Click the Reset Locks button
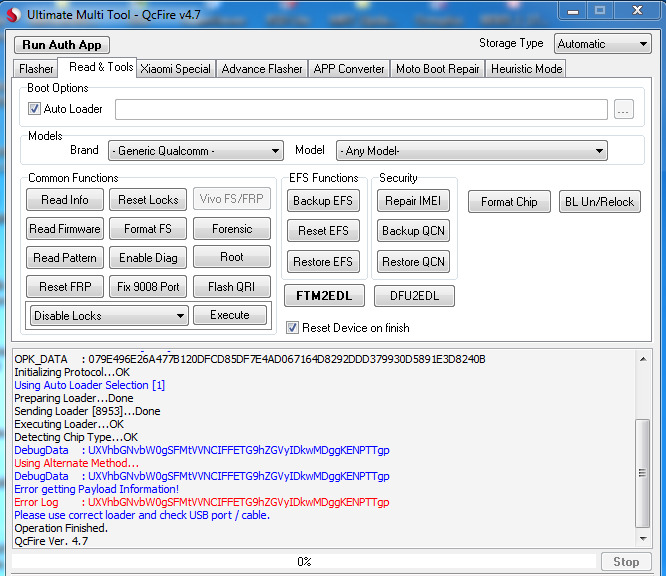This screenshot has width=666, height=576. (148, 200)
